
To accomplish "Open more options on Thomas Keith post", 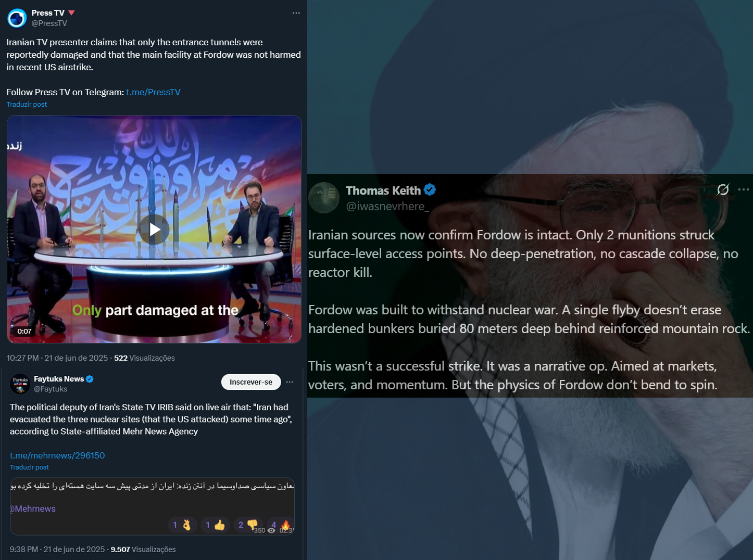I will (744, 189).
